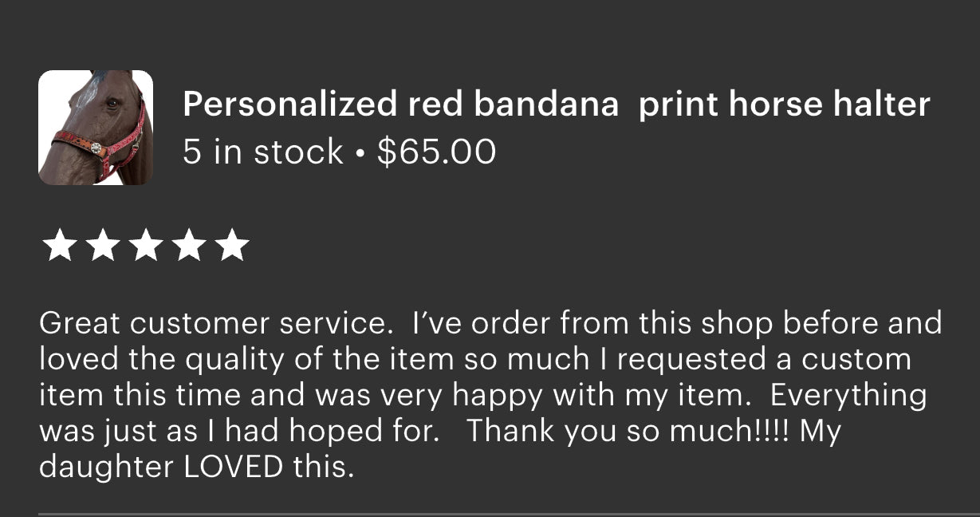Click the word "daughter" in the review
Screen dimensions: 980x517
click(x=108, y=468)
